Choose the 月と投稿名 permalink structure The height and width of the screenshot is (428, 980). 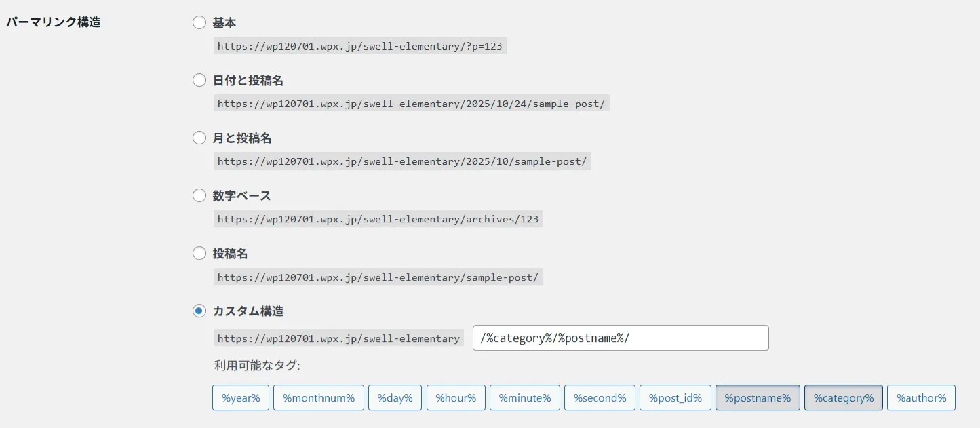199,138
